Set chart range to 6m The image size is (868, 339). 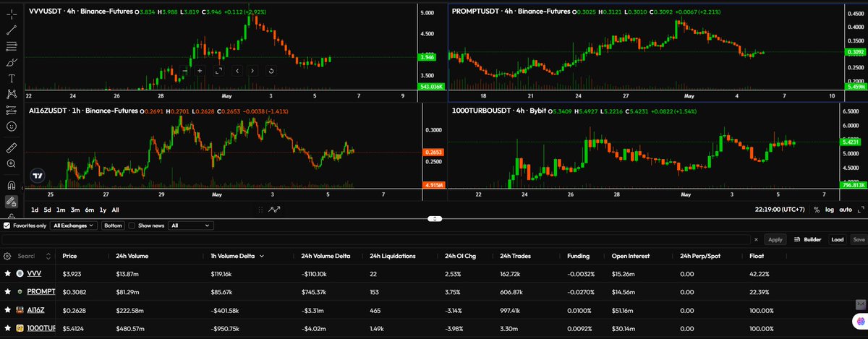89,210
